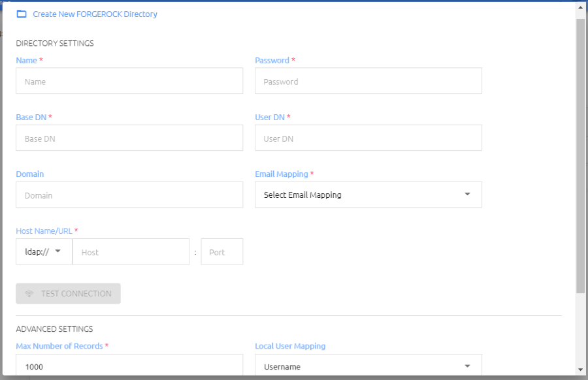The width and height of the screenshot is (588, 380).
Task: Focus the Max Number of Records field
Action: [129, 365]
